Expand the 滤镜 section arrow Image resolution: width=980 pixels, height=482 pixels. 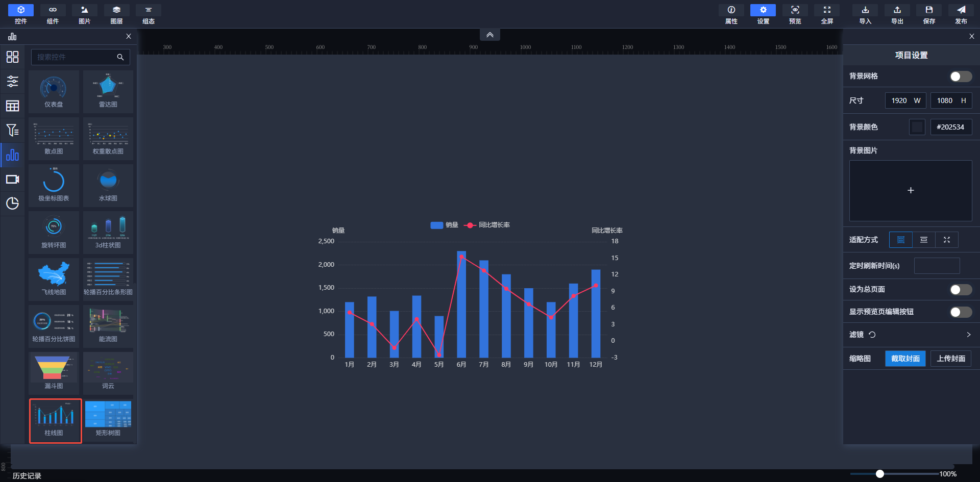[968, 335]
